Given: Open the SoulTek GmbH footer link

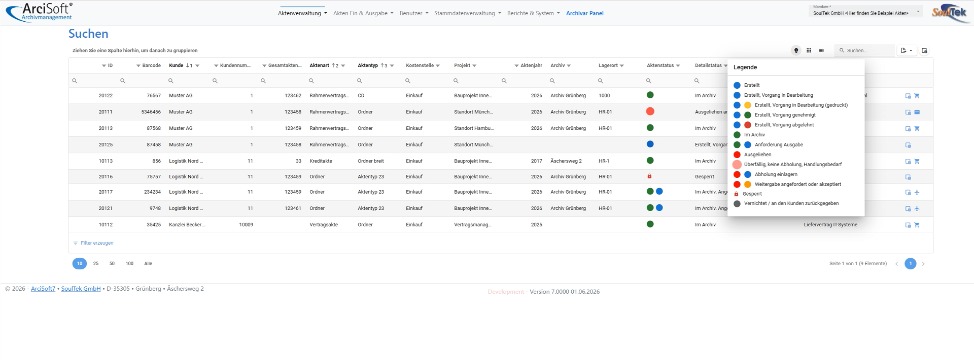Looking at the screenshot, I should [81, 289].
